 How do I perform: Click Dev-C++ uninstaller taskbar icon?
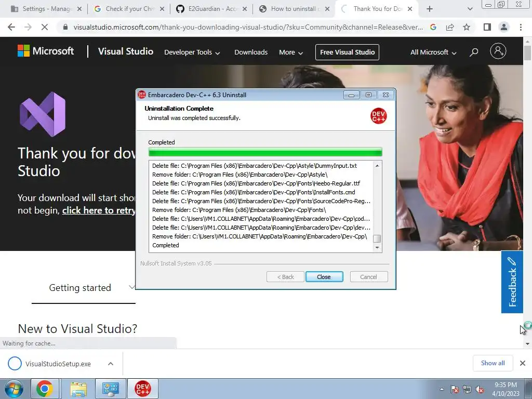pos(142,389)
